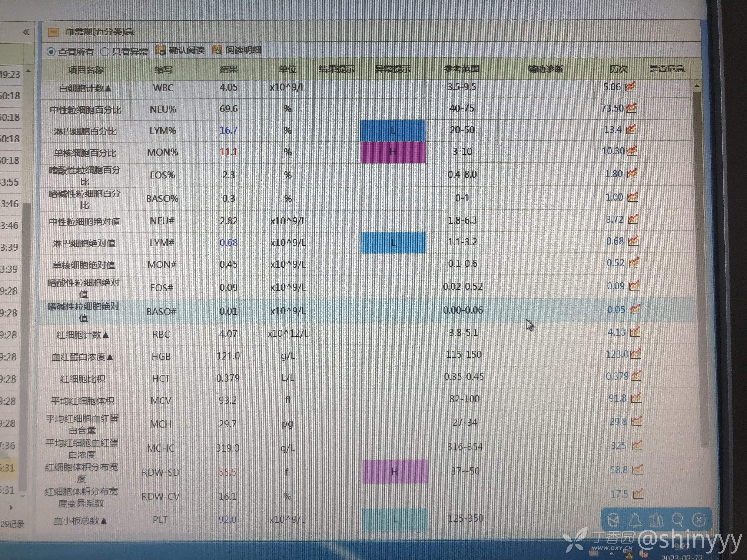
Task: Click the 结果 column header
Action: (229, 69)
